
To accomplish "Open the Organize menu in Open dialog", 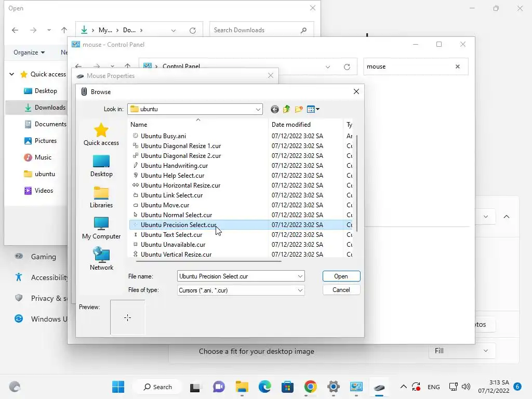I will click(x=29, y=52).
